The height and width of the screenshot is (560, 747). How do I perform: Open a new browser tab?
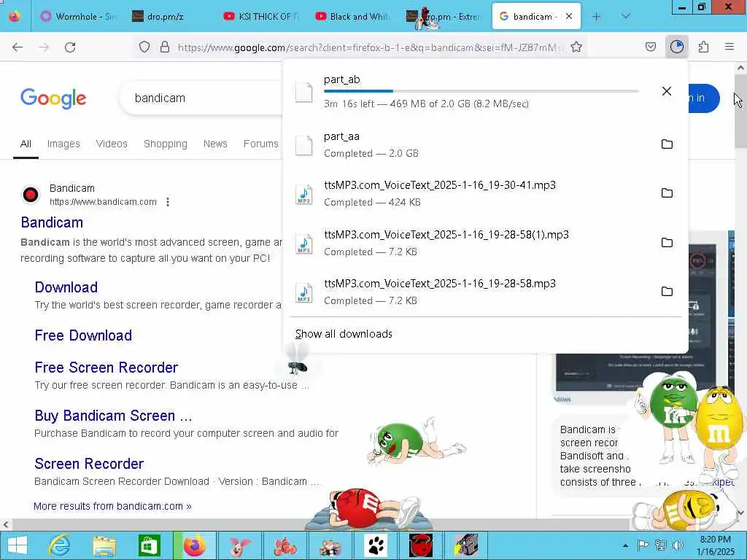tap(596, 17)
